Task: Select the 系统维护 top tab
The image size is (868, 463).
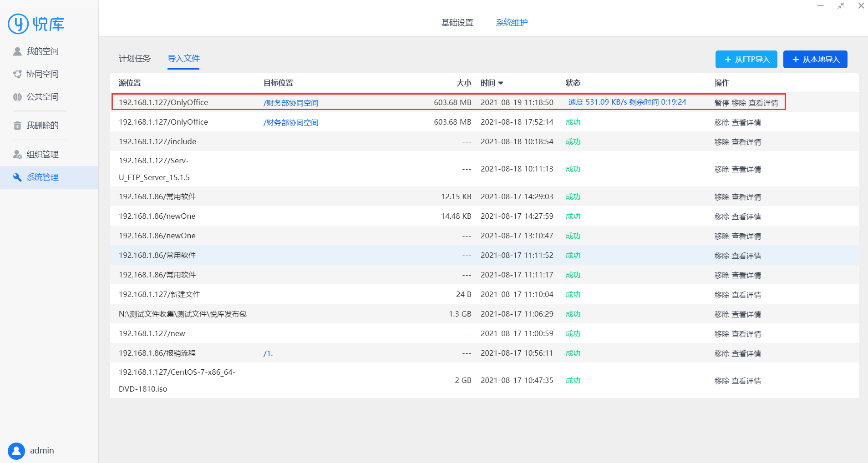Action: [512, 22]
